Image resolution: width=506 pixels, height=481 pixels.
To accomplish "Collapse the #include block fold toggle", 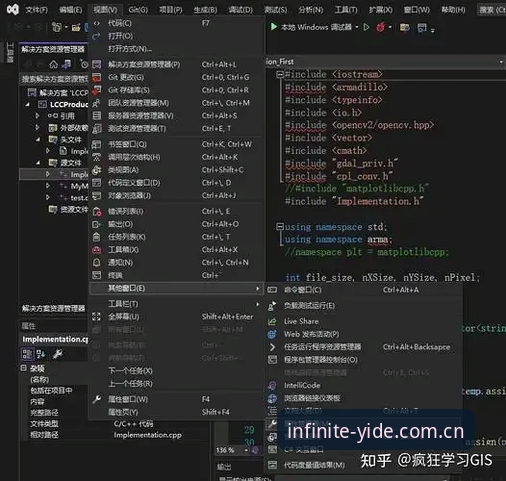I will [x=280, y=74].
